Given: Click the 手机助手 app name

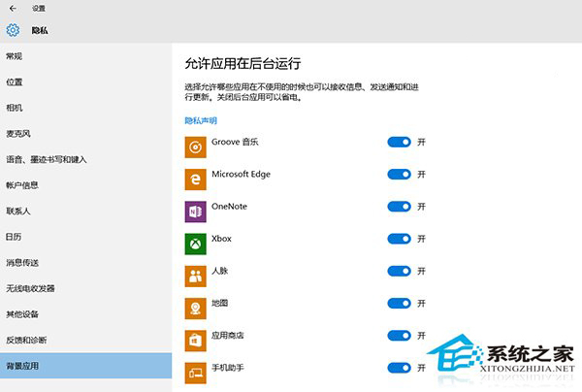Looking at the screenshot, I should click(x=228, y=368).
